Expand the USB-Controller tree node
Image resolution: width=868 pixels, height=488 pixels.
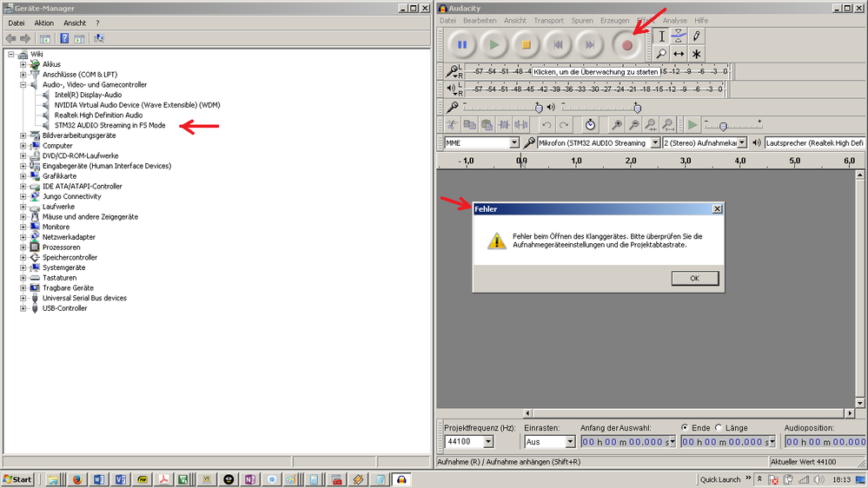(23, 308)
